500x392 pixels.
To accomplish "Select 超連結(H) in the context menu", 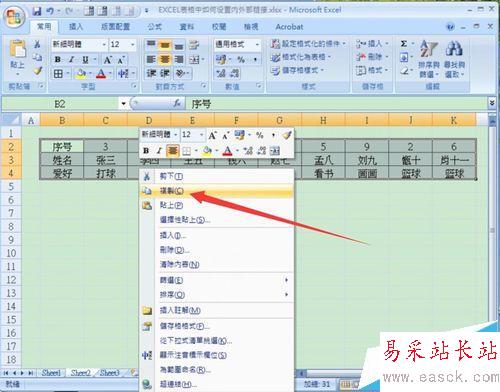I will click(217, 384).
